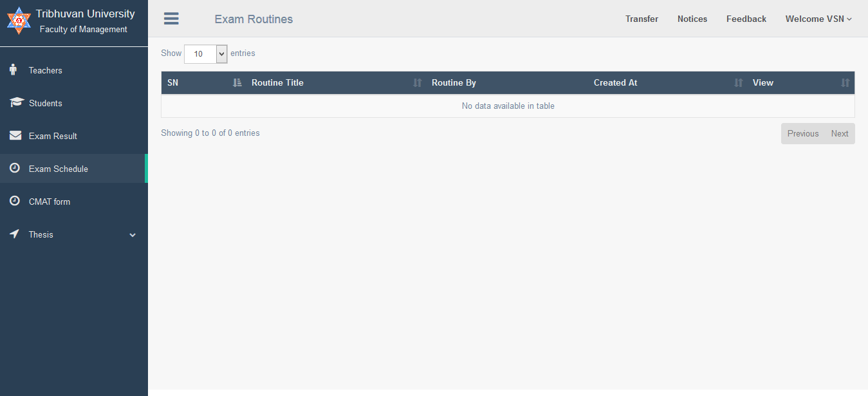Sort by Routine Title column arrows
868x396 pixels.
click(x=417, y=82)
